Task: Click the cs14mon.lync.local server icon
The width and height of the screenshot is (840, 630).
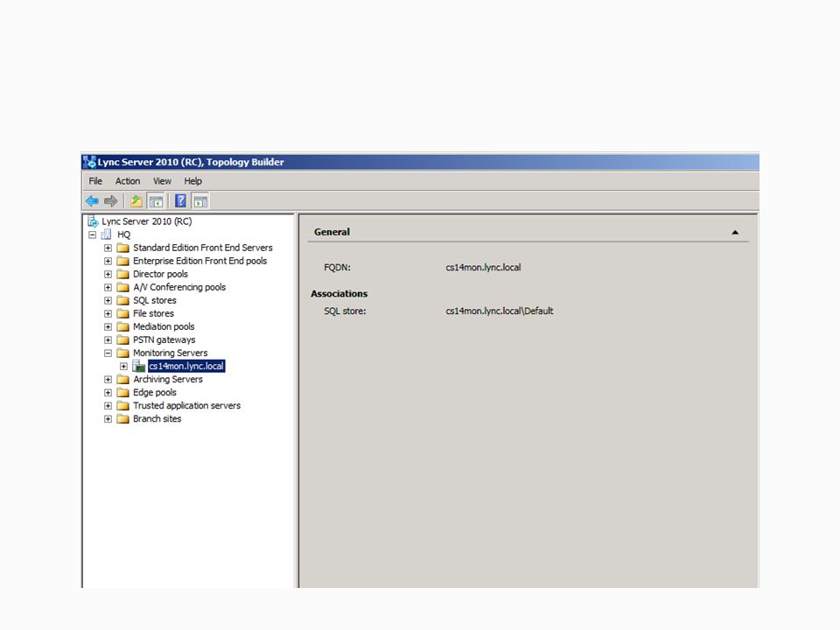Action: (139, 367)
